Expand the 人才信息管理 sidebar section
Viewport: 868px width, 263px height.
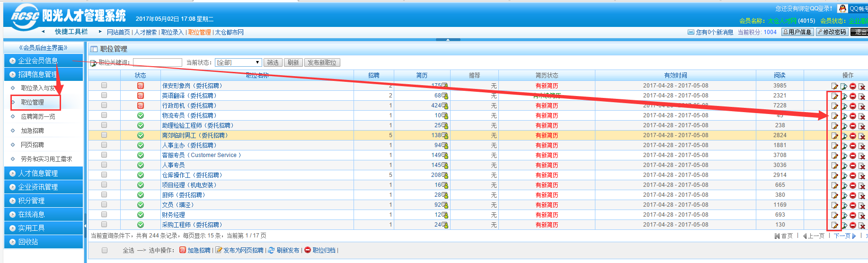click(x=38, y=174)
